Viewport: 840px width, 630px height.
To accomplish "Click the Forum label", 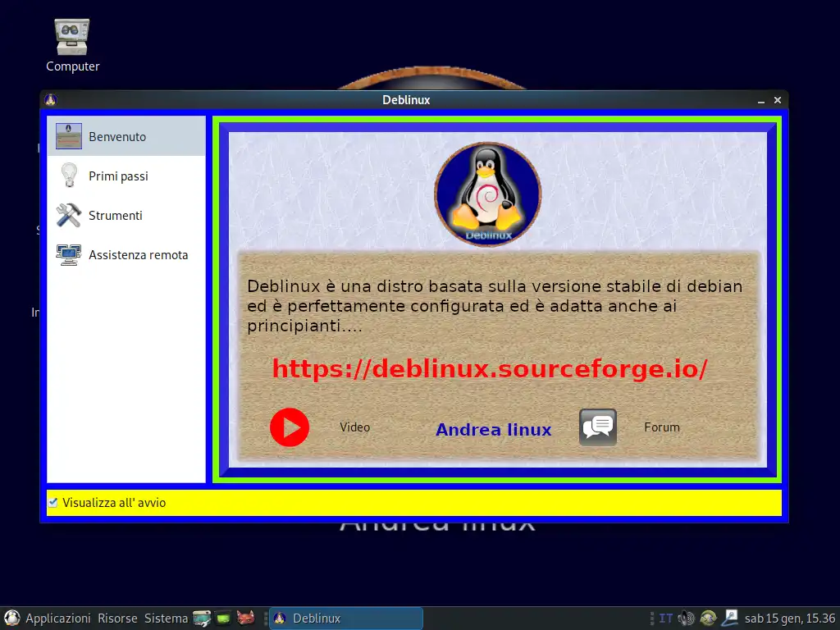I will click(x=662, y=427).
